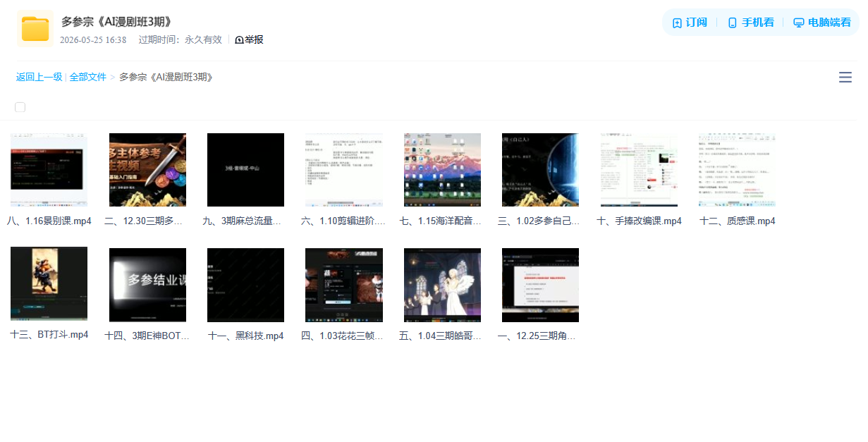Open 全部文件 breadcrumb link
Screen dimensions: 868x442
pyautogui.click(x=87, y=77)
